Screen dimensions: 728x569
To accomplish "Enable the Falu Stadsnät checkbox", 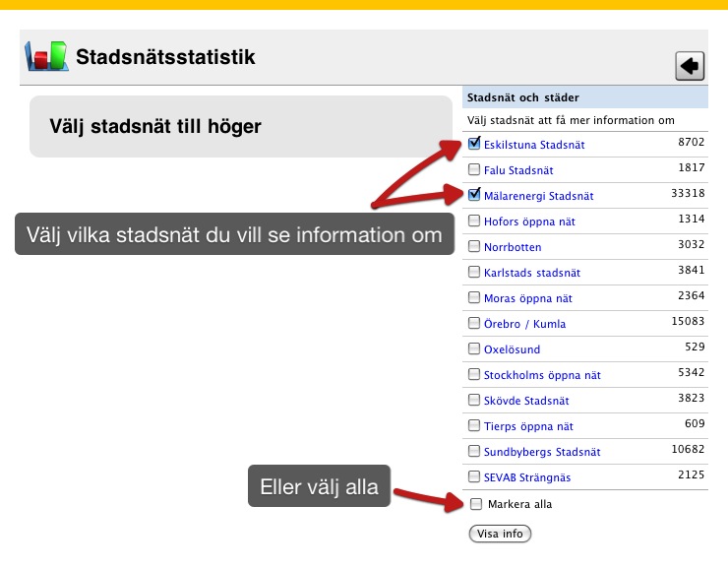I will tap(474, 169).
